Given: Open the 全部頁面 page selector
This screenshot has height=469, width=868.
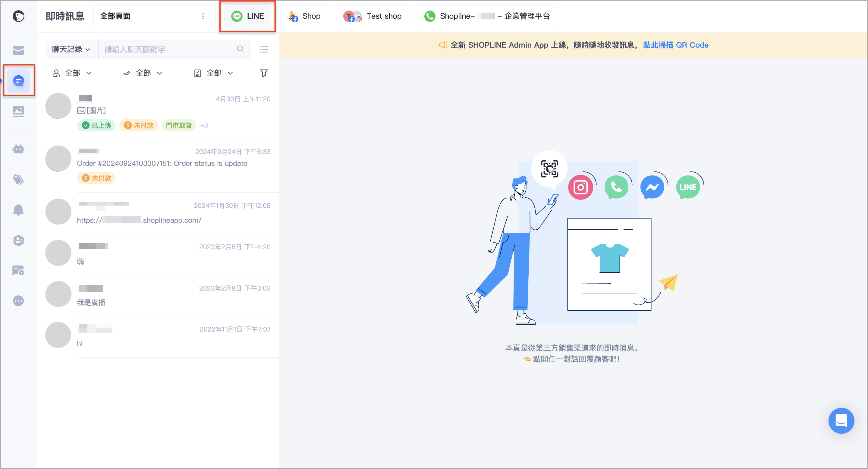Looking at the screenshot, I should coord(154,16).
